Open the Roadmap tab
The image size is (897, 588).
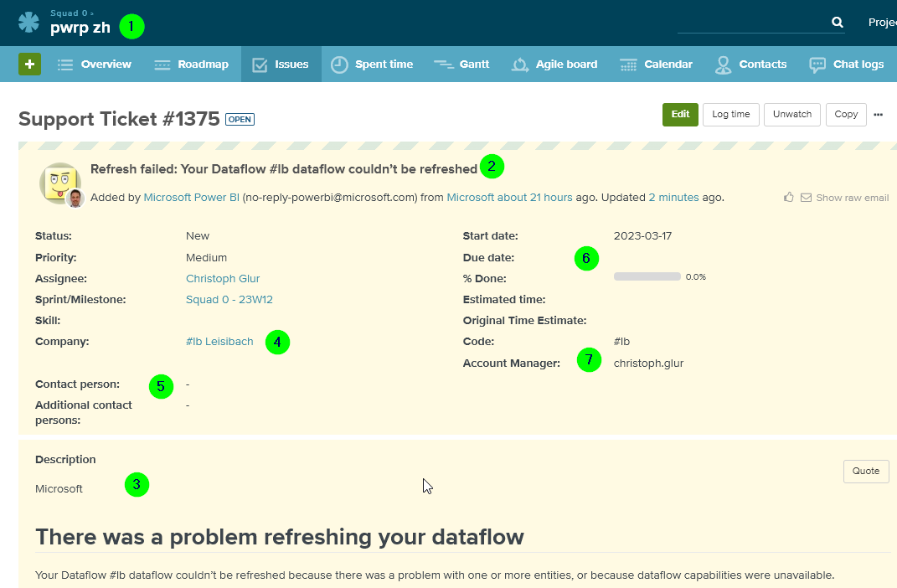click(x=192, y=64)
